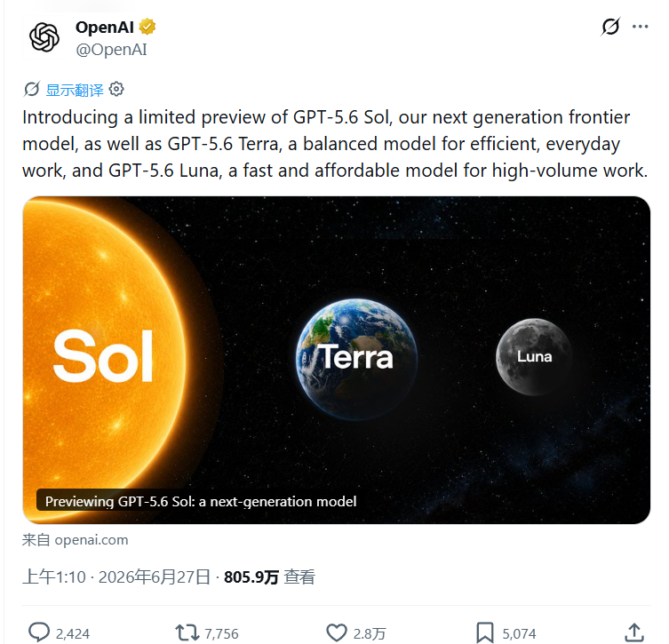Open the 上午1:10 2026年6月27日 timestamp
The width and height of the screenshot is (669, 644).
pyautogui.click(x=116, y=577)
